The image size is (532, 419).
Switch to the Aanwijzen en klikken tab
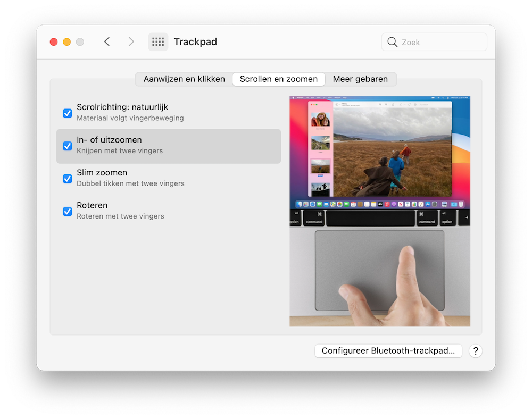[184, 79]
